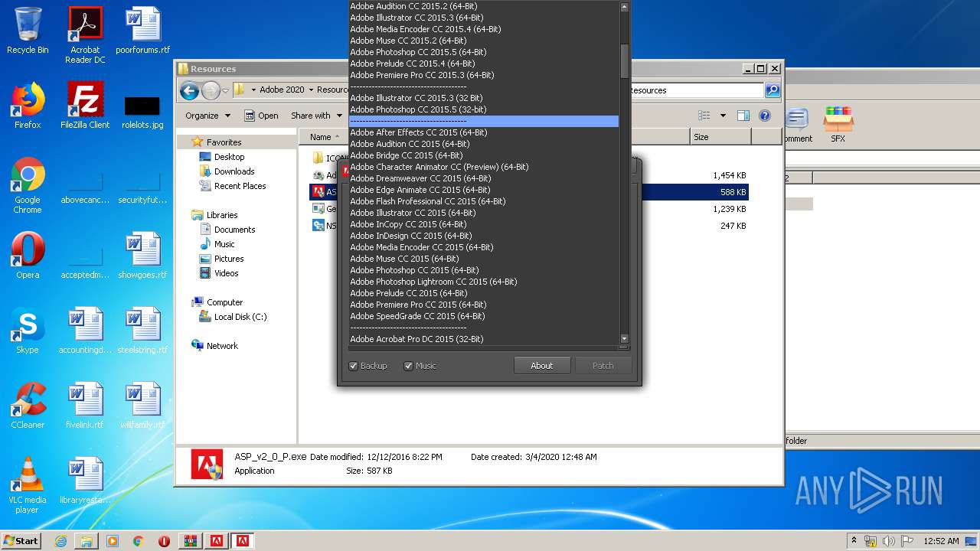Image resolution: width=980 pixels, height=551 pixels.
Task: Click the taskbar clock showing 12:52 AM
Action: coord(941,541)
